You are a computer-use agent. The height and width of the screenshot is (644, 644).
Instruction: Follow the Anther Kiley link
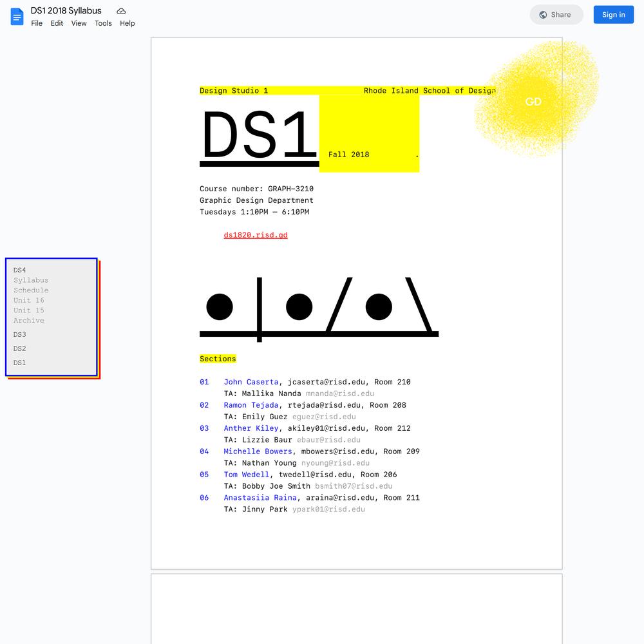251,428
